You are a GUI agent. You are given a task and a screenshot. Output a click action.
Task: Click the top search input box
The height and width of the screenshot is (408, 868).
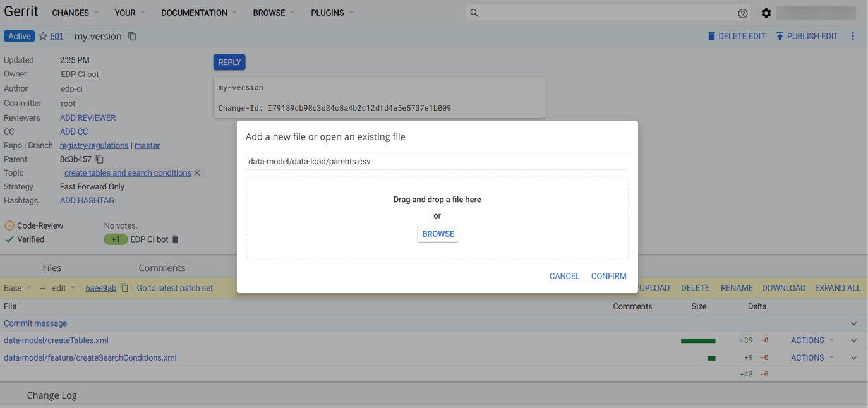tap(608, 13)
